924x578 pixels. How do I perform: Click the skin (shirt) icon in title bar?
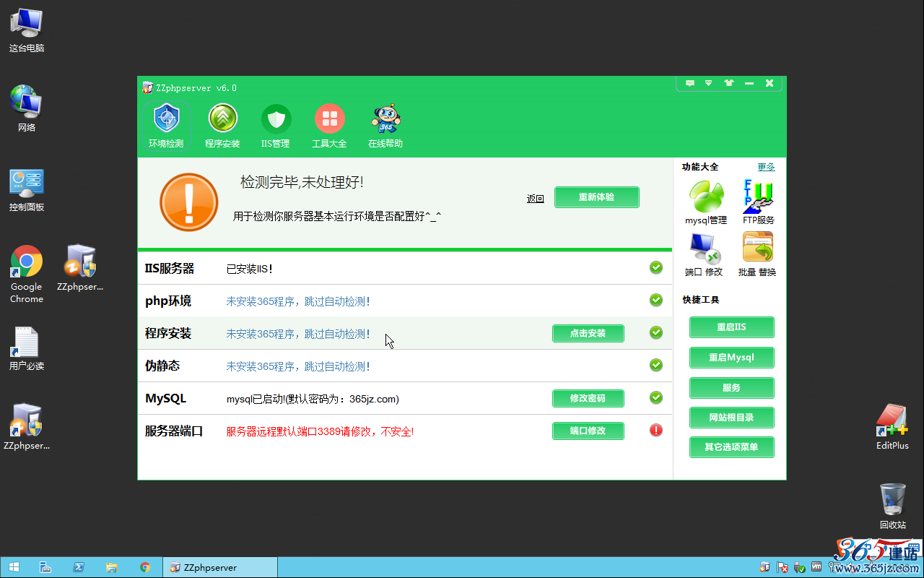click(729, 83)
